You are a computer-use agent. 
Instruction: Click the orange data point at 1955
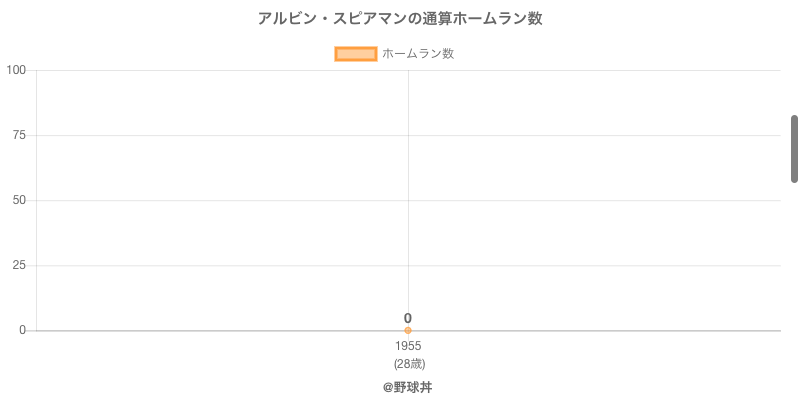point(408,330)
